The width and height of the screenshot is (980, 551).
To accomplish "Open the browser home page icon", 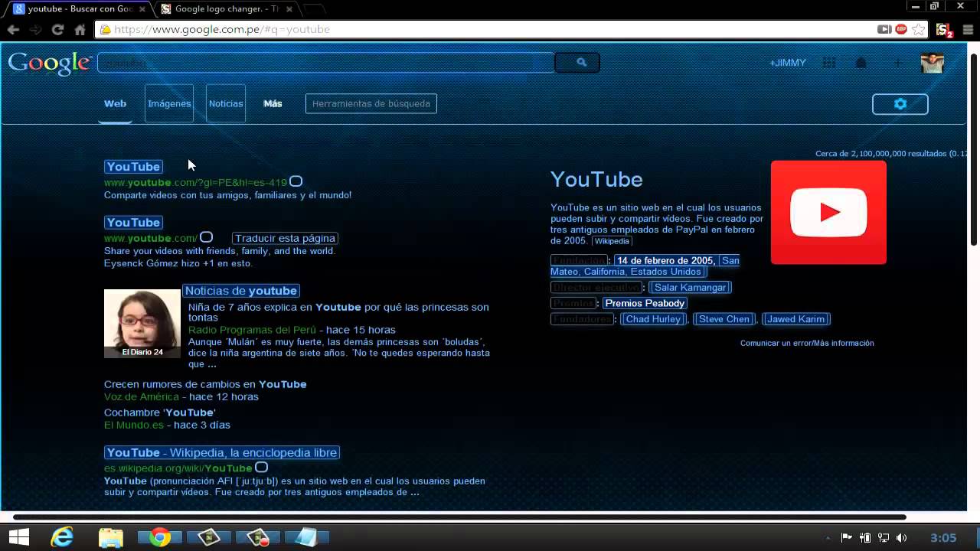I will coord(80,29).
